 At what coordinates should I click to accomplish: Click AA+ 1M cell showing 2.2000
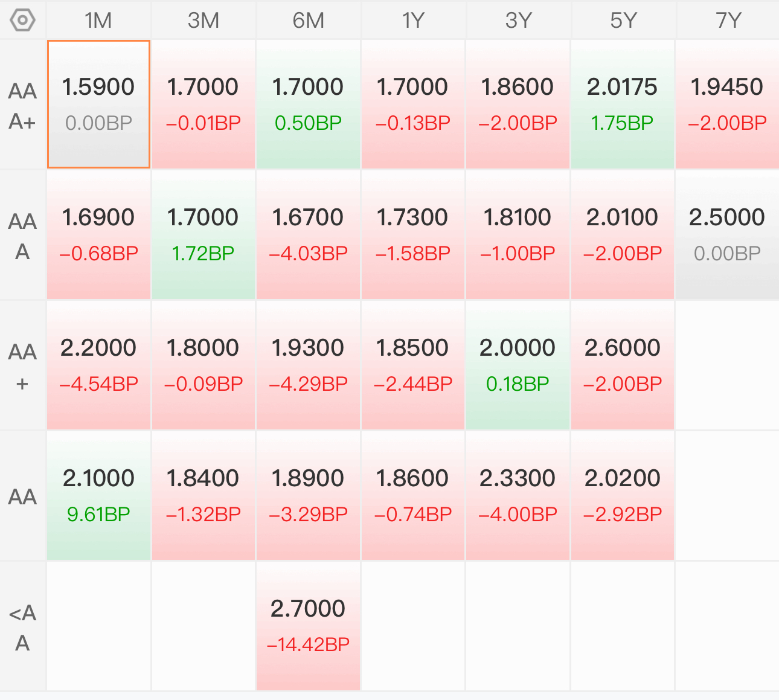click(x=98, y=365)
